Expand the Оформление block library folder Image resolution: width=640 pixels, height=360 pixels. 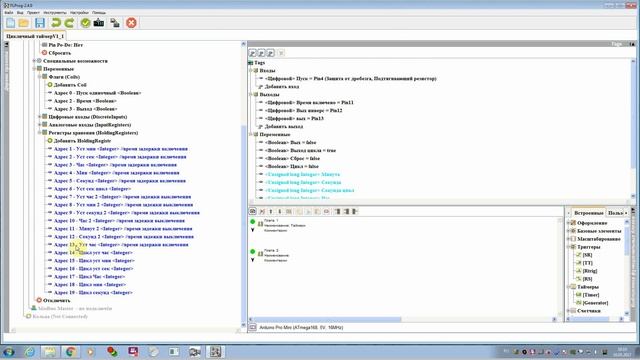[x=568, y=223]
